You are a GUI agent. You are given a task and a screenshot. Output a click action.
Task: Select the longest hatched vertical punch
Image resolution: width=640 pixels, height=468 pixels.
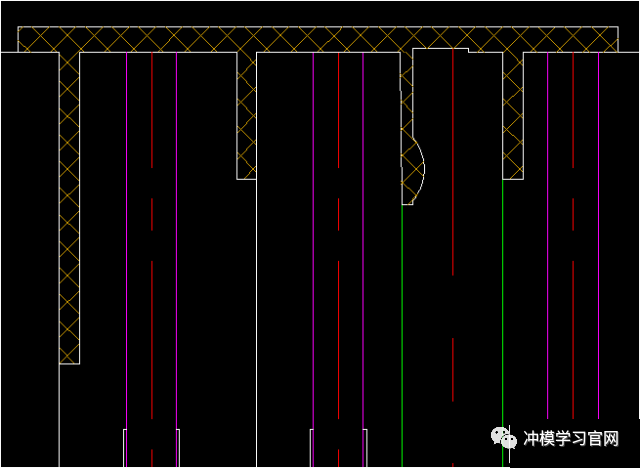69,208
